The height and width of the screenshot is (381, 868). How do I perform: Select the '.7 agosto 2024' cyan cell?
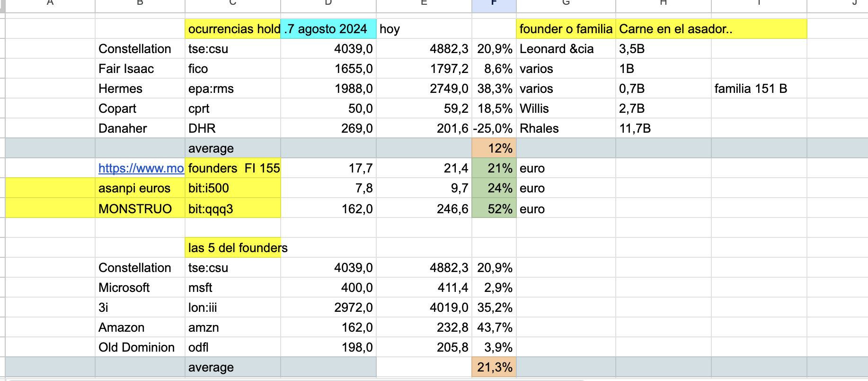[328, 29]
